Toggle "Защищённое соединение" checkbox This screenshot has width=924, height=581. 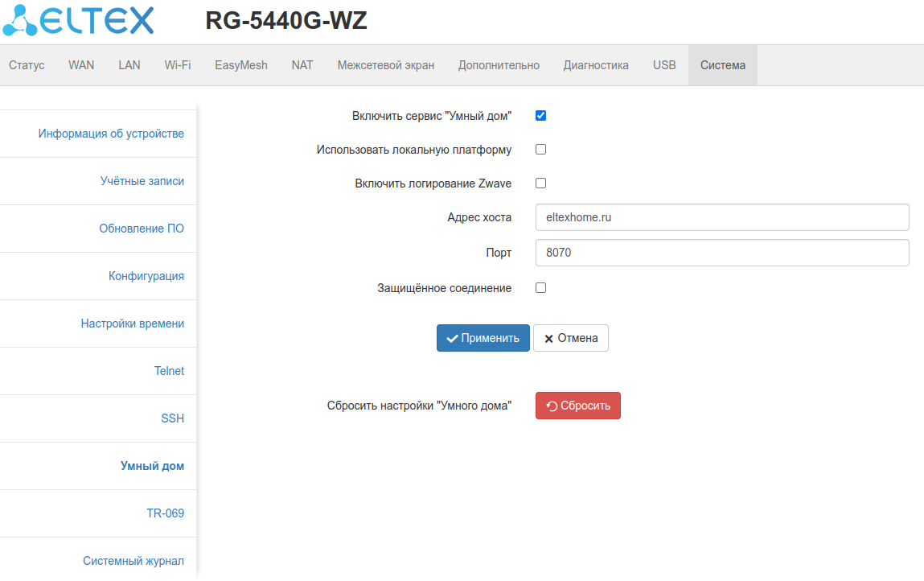(x=540, y=288)
